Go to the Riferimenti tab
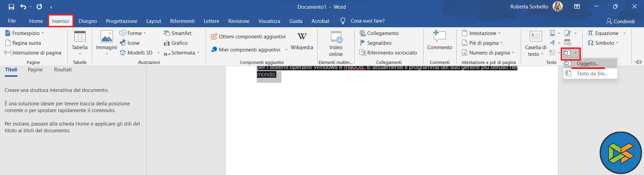 point(182,21)
